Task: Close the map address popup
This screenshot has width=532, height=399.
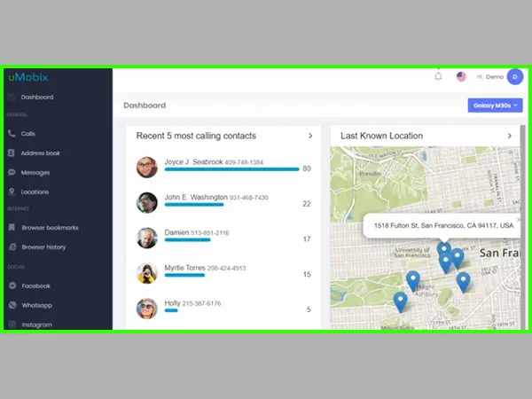Action: (x=518, y=219)
